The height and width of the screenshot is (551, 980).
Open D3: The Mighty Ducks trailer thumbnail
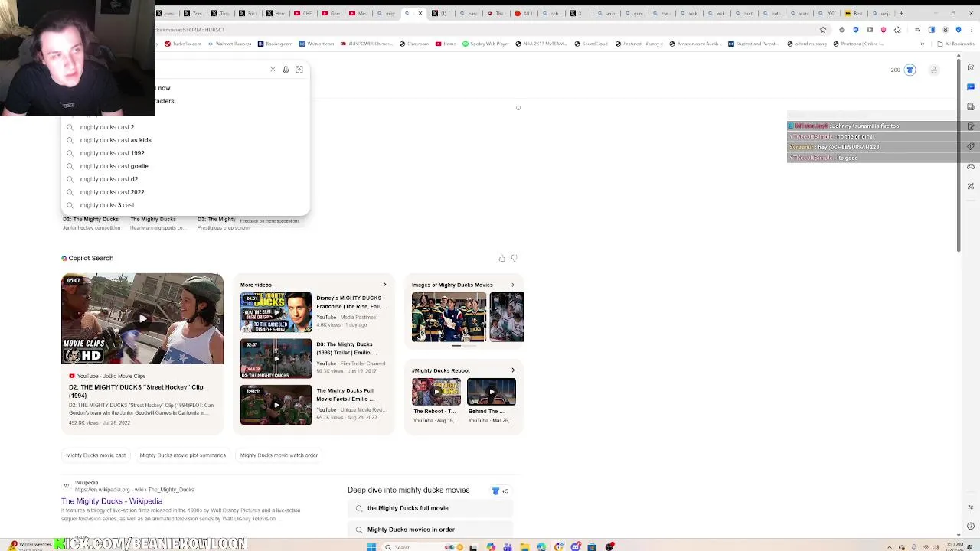click(x=276, y=359)
